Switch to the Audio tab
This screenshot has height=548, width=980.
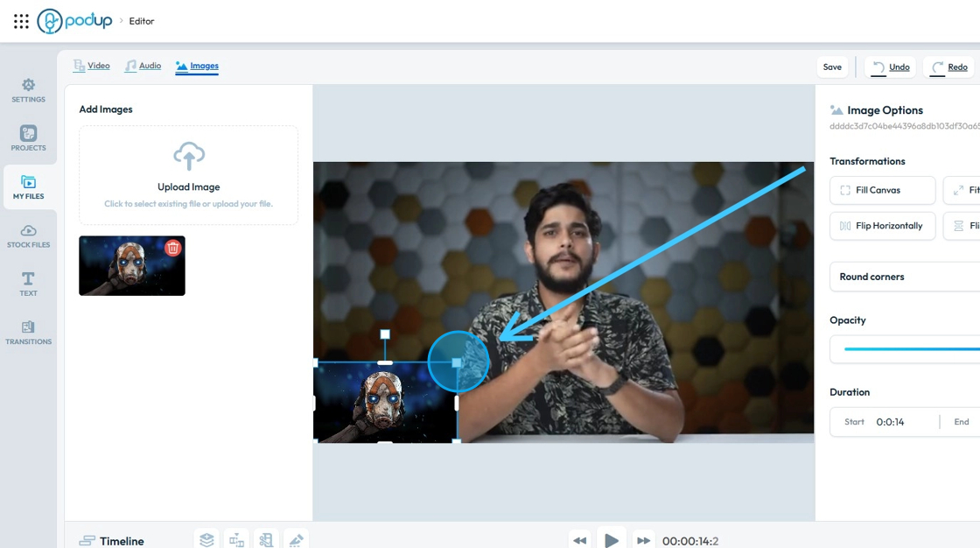coord(143,66)
